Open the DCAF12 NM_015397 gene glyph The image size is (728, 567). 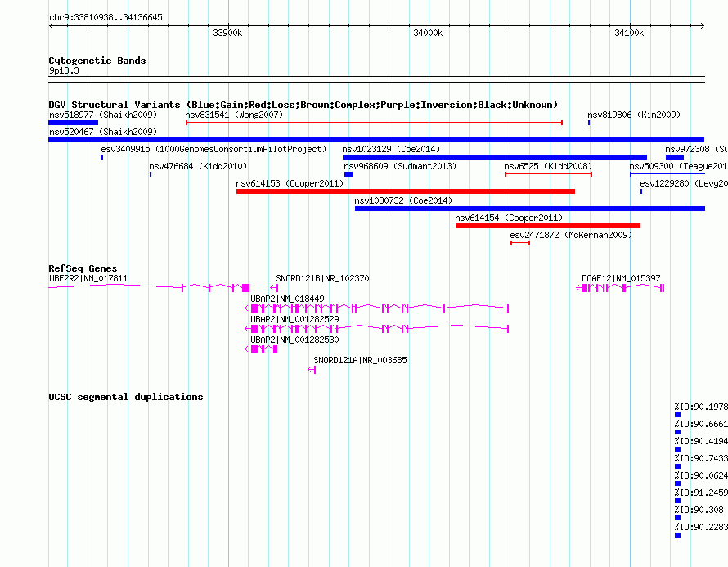coord(620,288)
